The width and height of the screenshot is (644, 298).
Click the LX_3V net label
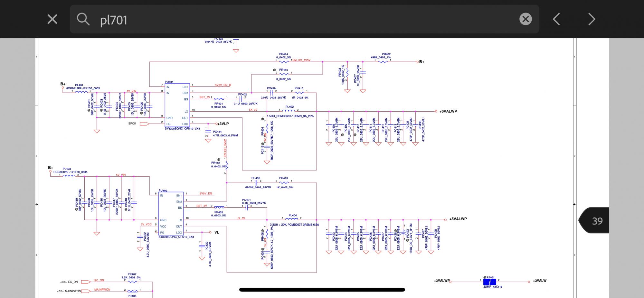253,110
